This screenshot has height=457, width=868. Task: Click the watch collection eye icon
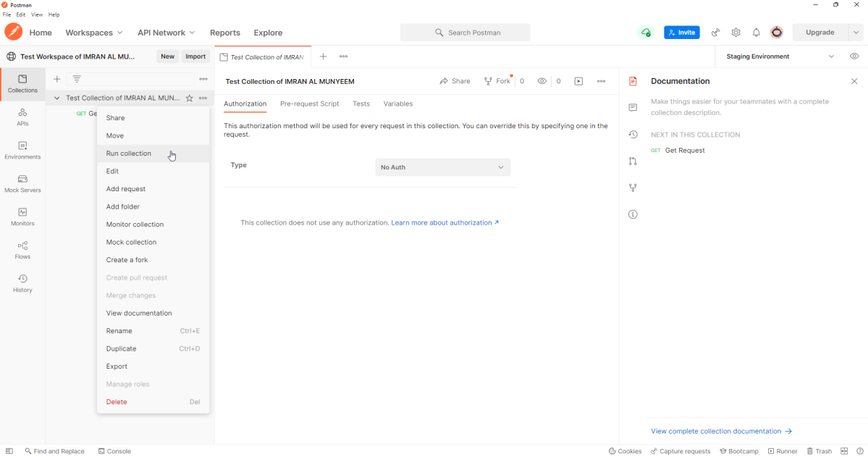click(x=542, y=81)
